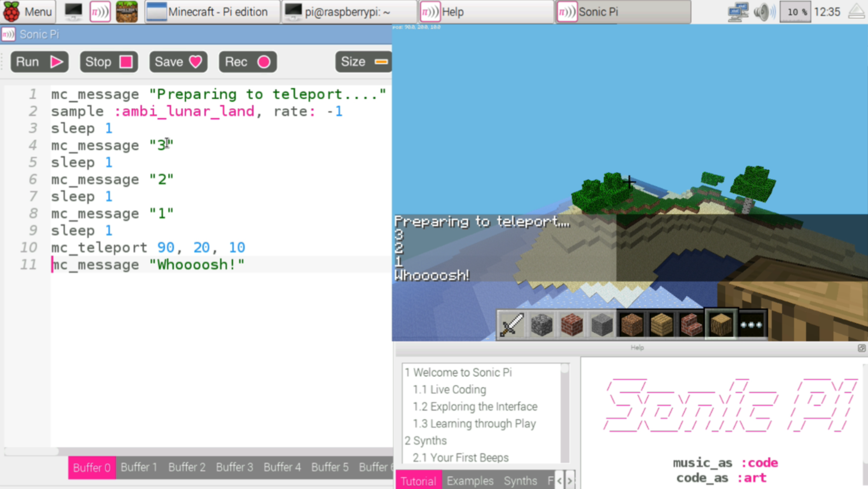Open the Synths help tab
The image size is (868, 489).
(520, 480)
